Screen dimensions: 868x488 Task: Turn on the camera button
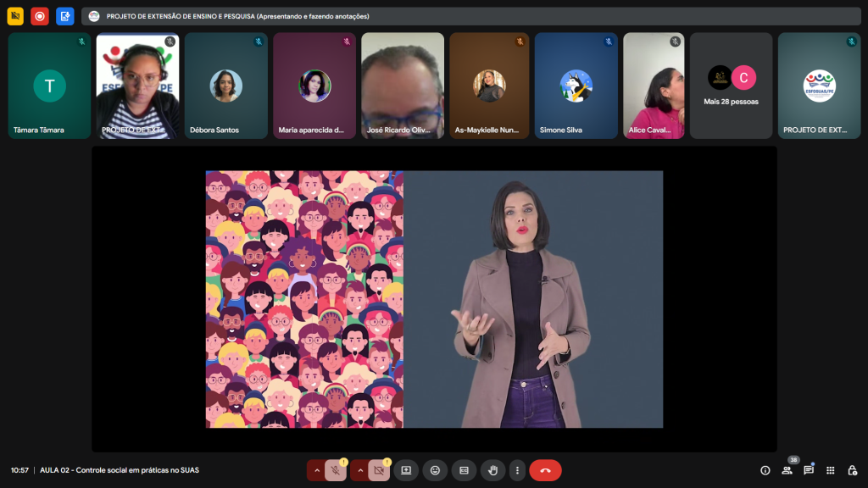point(379,470)
